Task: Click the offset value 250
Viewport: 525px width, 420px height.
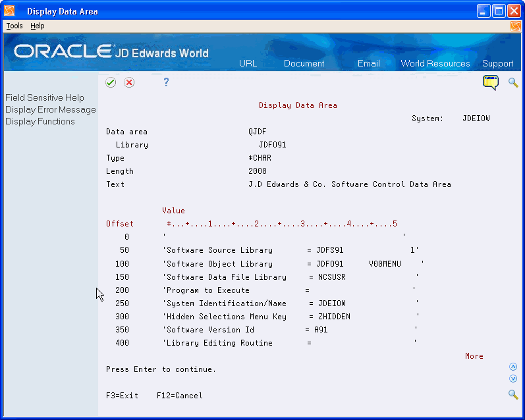Action: click(x=122, y=303)
